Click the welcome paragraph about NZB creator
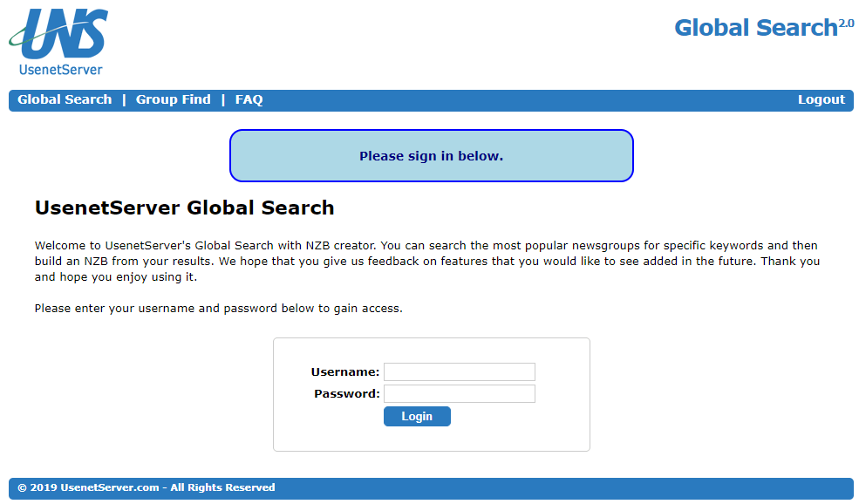The width and height of the screenshot is (859, 504). 427,261
